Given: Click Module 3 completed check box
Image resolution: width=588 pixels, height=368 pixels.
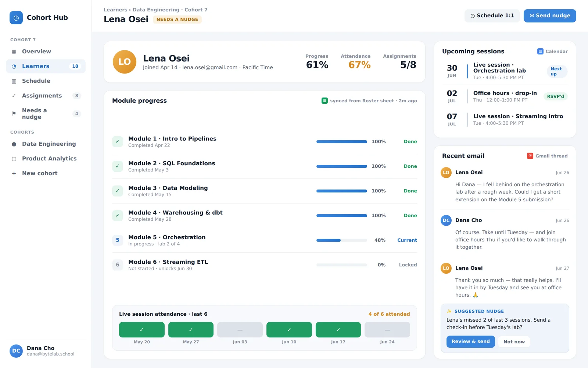Looking at the screenshot, I should tap(118, 191).
